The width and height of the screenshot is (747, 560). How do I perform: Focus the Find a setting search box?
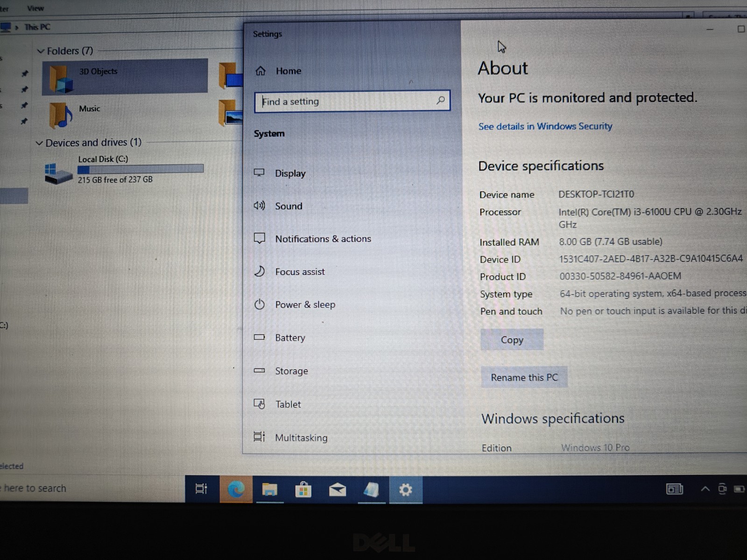tap(352, 101)
